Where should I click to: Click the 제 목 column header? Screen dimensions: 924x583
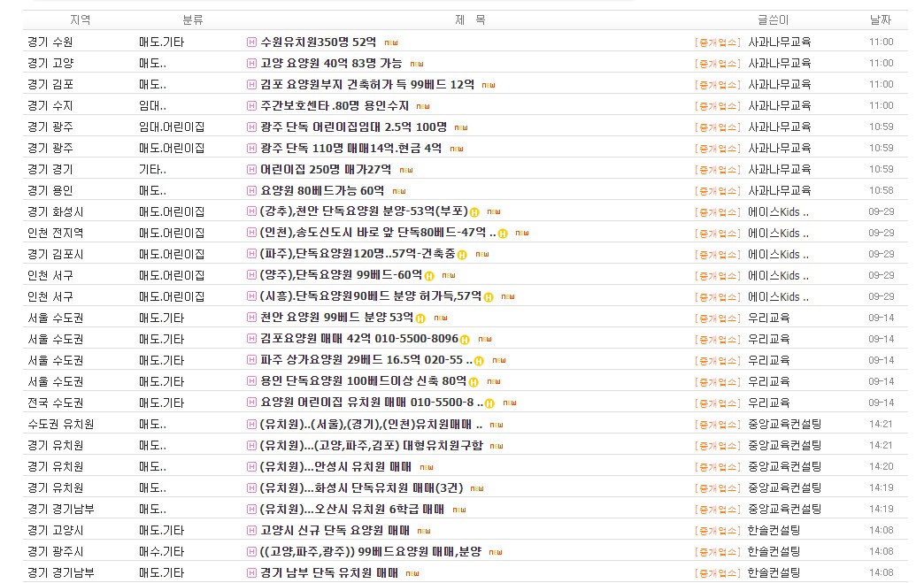470,19
